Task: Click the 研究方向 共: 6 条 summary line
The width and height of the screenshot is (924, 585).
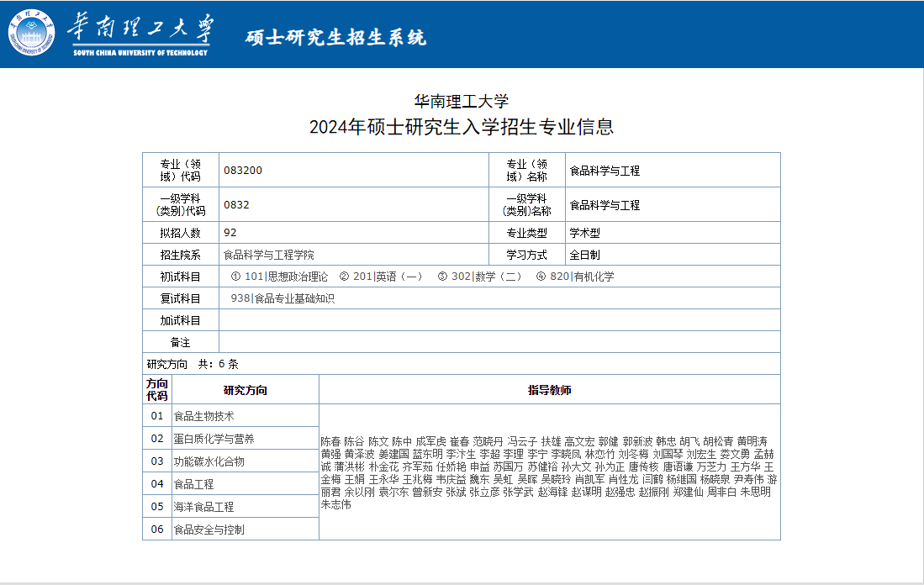Action: pyautogui.click(x=193, y=363)
